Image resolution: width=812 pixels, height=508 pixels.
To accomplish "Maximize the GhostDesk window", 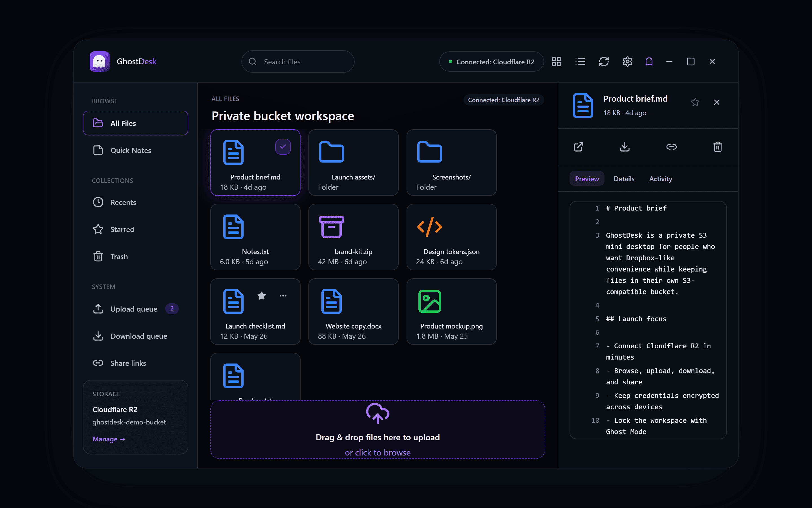I will pos(690,62).
